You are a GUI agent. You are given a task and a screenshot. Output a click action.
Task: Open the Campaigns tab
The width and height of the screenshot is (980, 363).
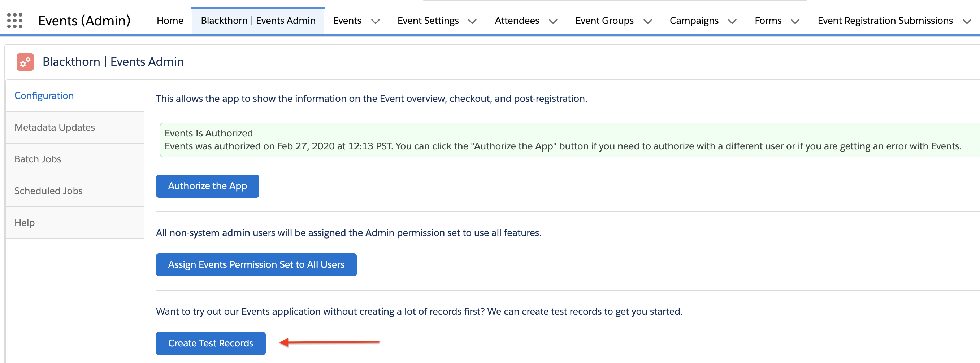click(694, 21)
